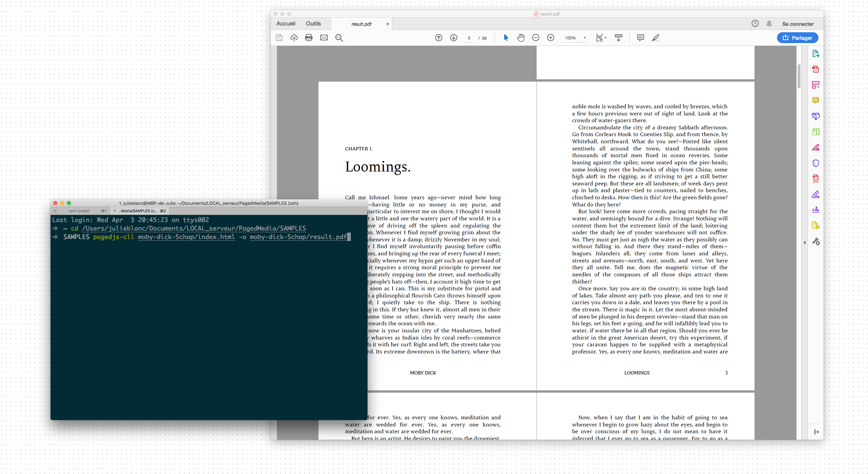Add a sticky note comment

point(640,38)
